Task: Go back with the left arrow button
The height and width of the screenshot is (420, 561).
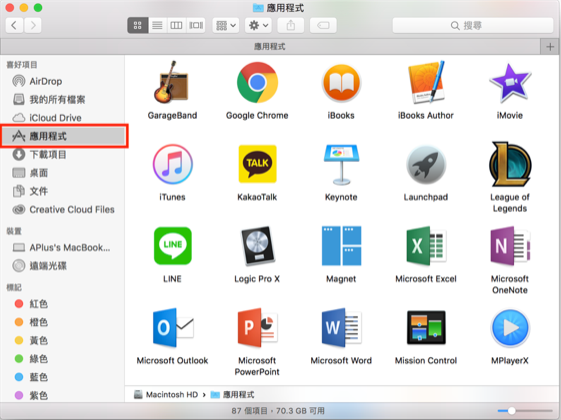Action: [14, 25]
